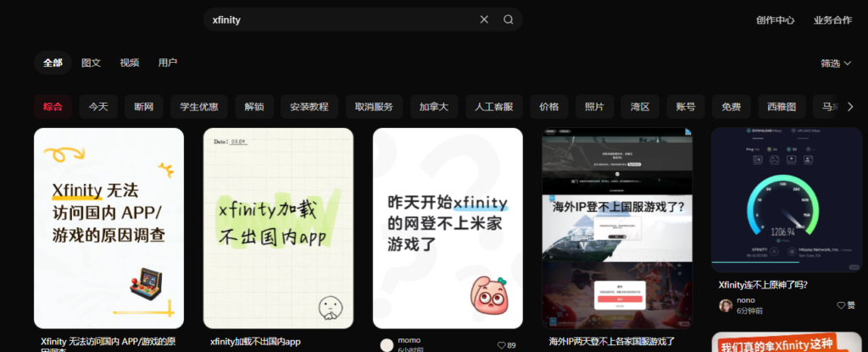This screenshot has height=352, width=868.
Task: Select the 用户 tab
Action: (x=168, y=63)
